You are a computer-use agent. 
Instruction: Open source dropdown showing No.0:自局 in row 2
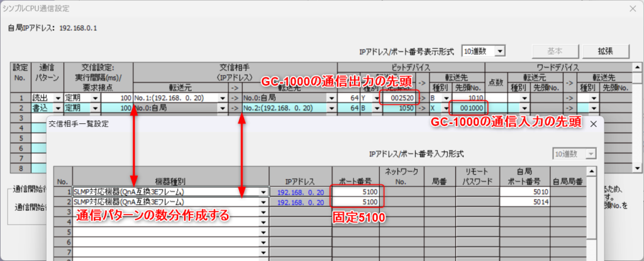pyautogui.click(x=223, y=108)
